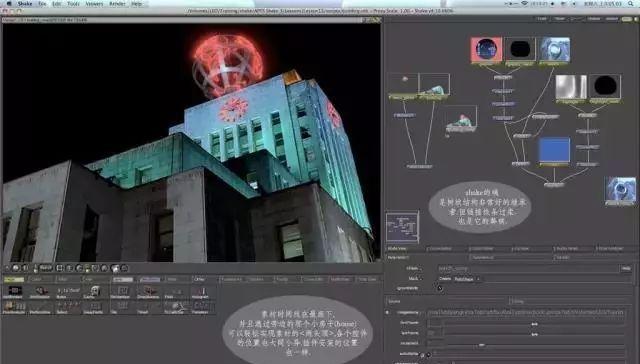Screen dimensions: 640x364
Task: Click the first round viewer toolbar icon
Action: pyautogui.click(x=16, y=268)
